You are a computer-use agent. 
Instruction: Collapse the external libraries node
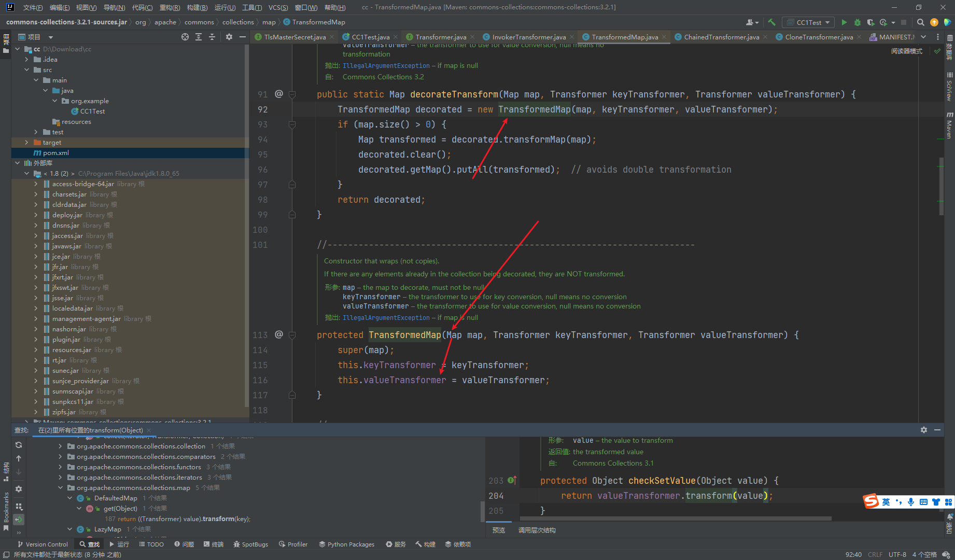click(x=17, y=163)
